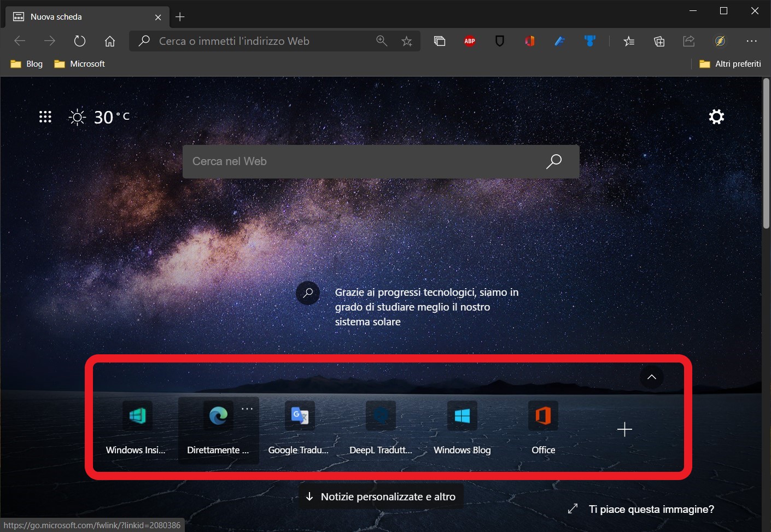771x532 pixels.
Task: Click the lightning bolt toolbar icon
Action: tap(720, 41)
